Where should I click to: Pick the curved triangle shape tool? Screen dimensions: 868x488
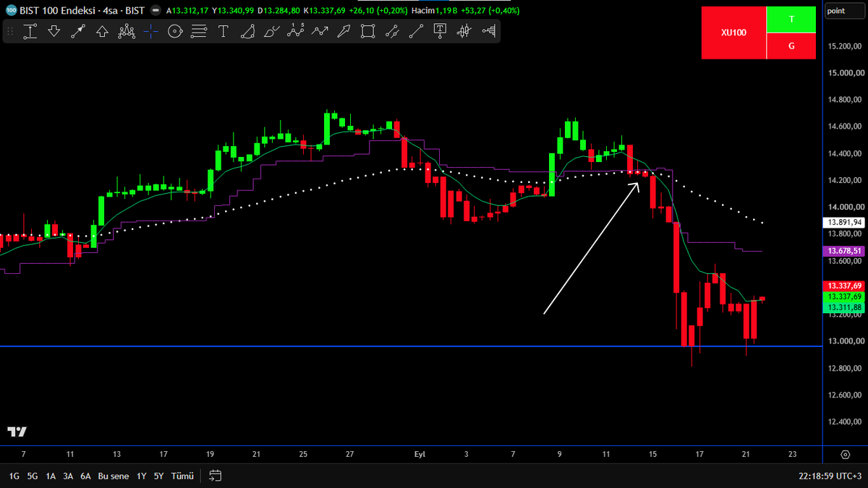[247, 31]
